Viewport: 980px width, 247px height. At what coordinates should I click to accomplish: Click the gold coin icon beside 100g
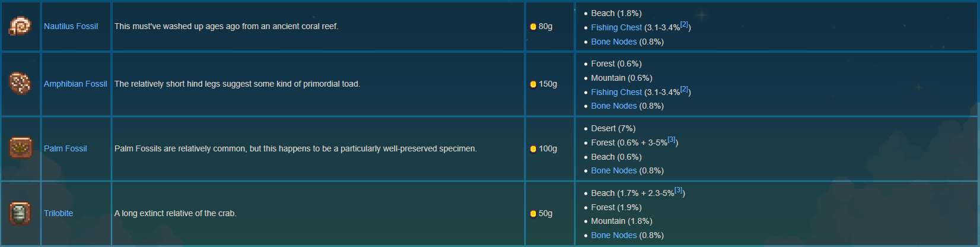click(533, 149)
